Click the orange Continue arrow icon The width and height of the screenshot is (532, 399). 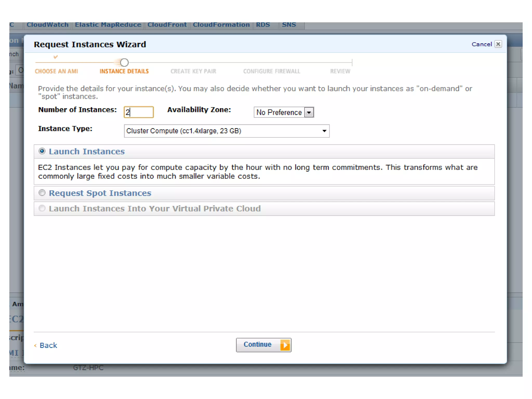point(285,345)
